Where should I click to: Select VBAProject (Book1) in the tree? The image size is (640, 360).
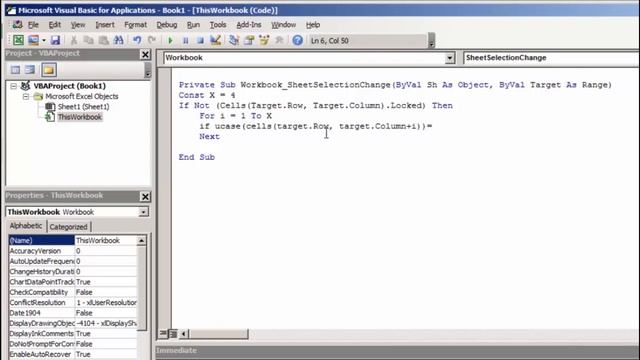pos(69,86)
